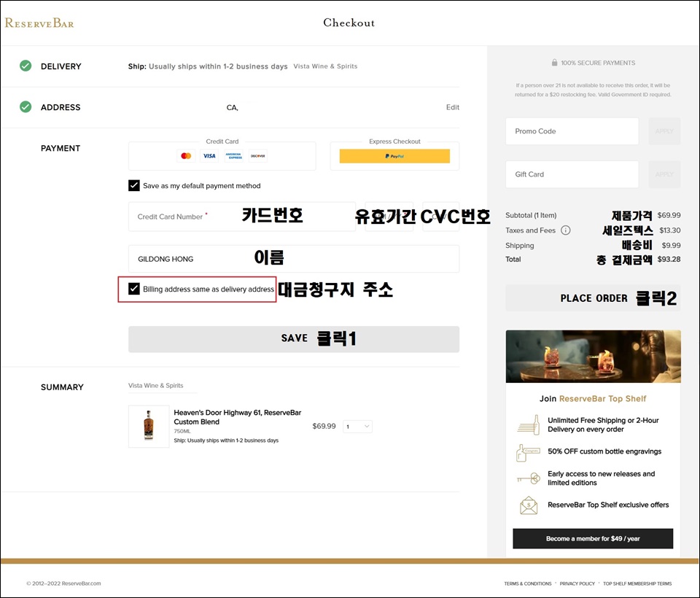
Task: Apply the gift card
Action: (x=664, y=174)
